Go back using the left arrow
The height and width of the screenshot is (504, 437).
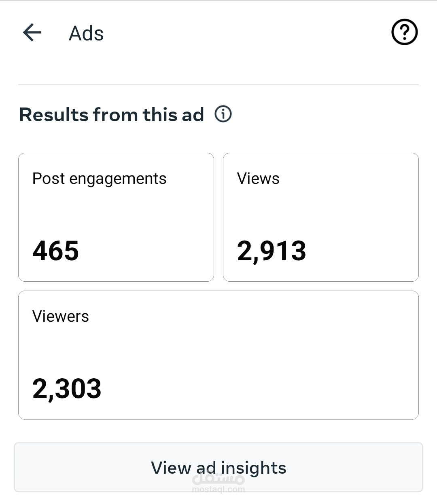click(x=32, y=33)
